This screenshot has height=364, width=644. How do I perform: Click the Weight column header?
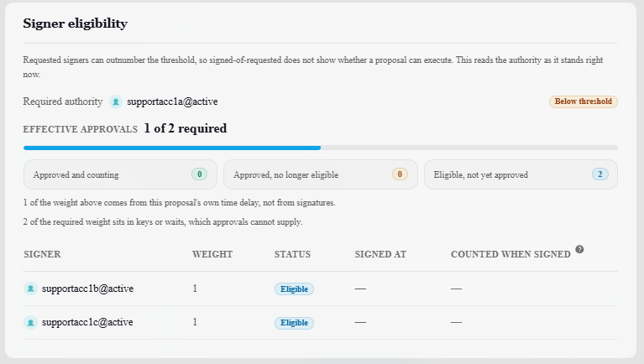[x=212, y=254]
